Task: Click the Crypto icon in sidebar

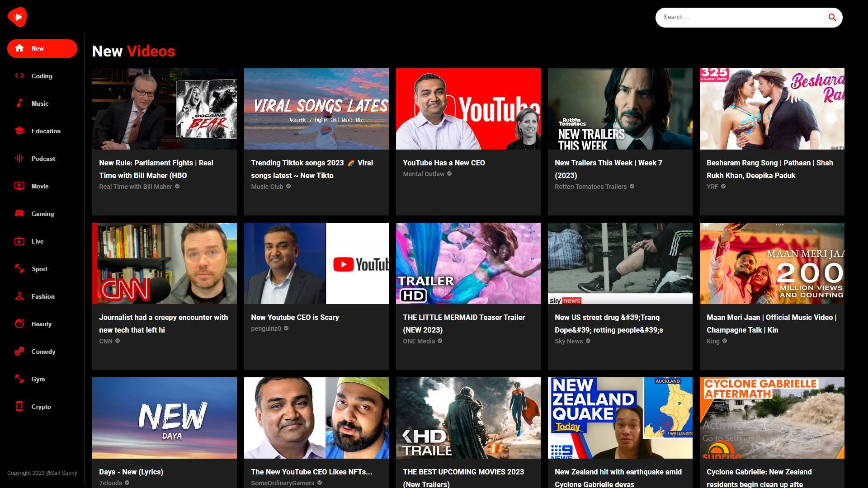Action: point(19,406)
